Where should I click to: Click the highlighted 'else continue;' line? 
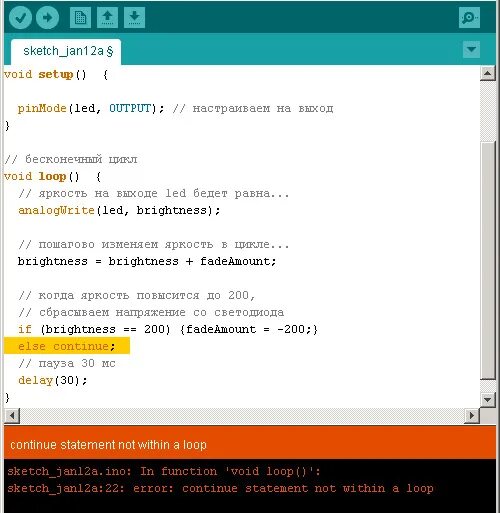coord(67,346)
